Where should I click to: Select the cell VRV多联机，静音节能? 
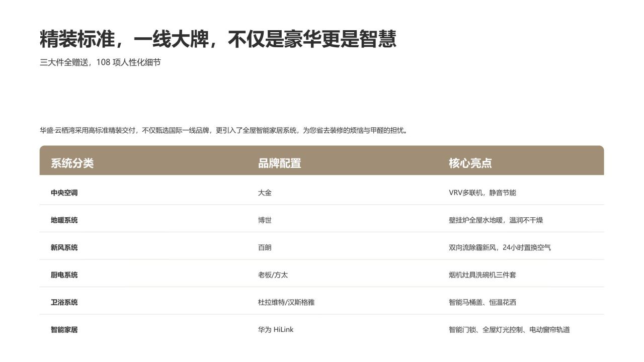coord(482,193)
